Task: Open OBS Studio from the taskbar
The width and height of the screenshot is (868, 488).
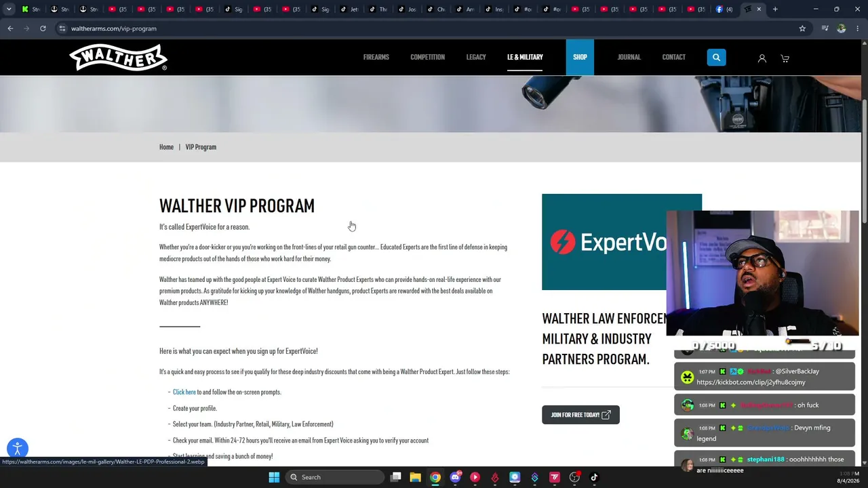Action: (574, 477)
